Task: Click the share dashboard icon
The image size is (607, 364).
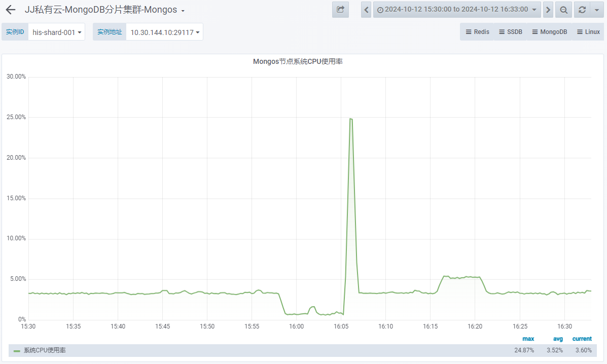Action: click(x=340, y=10)
